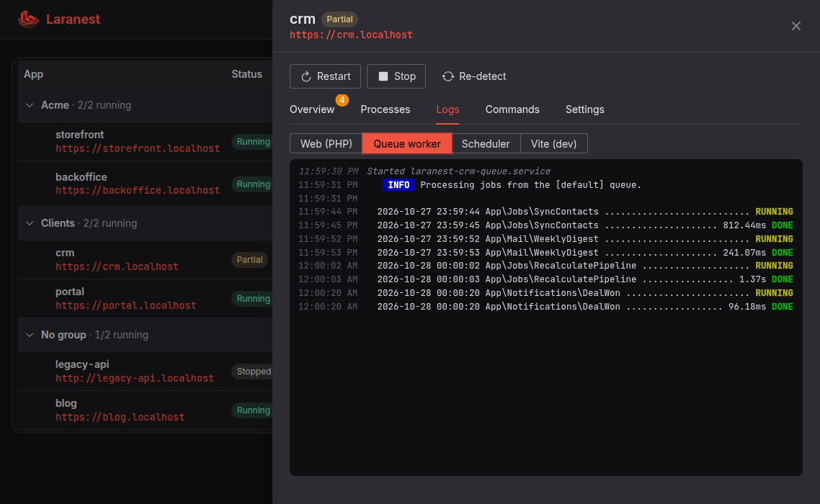Screen dimensions: 820x504
Task: Select the blog app row name
Action: tap(66, 404)
